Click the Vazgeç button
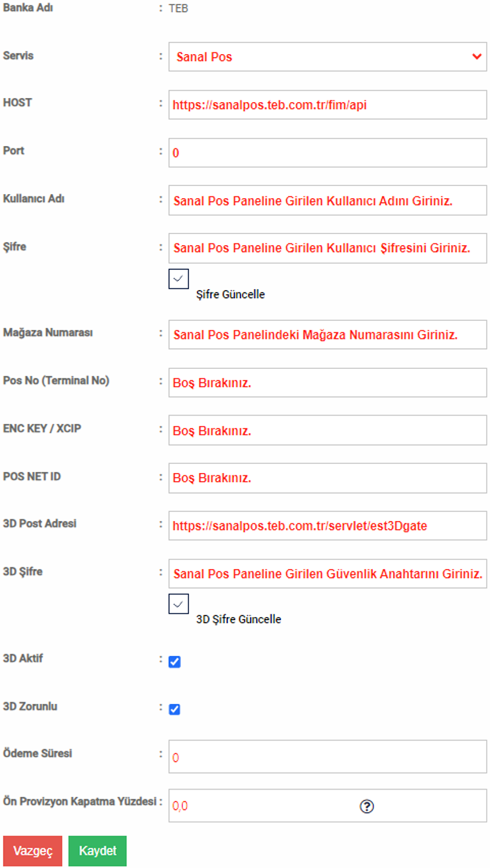490x868 pixels. (x=32, y=851)
